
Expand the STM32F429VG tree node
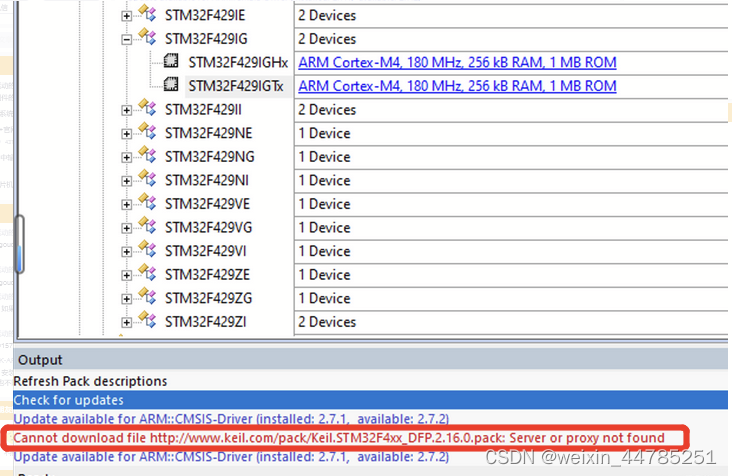click(127, 228)
